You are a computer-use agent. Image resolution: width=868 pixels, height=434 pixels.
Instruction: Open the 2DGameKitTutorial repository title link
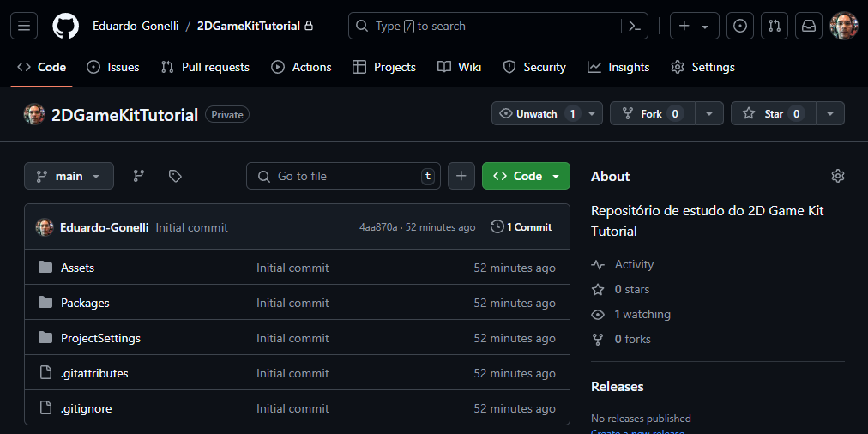[124, 115]
